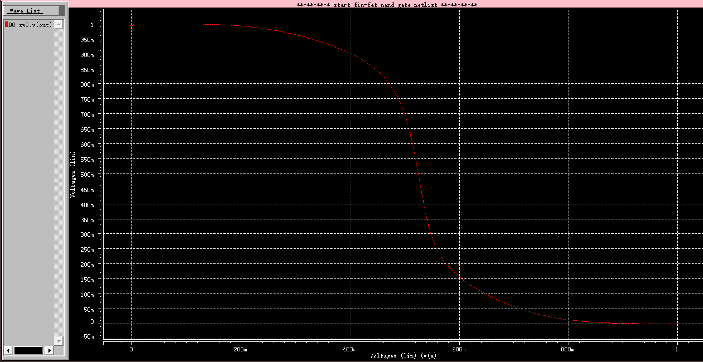703x362 pixels.
Task: Select the D0 v(out) wave entry
Action: tap(29, 25)
